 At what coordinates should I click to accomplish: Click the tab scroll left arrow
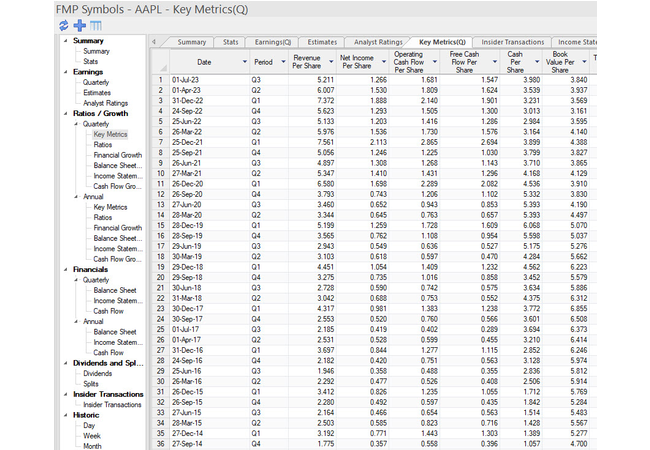(154, 42)
